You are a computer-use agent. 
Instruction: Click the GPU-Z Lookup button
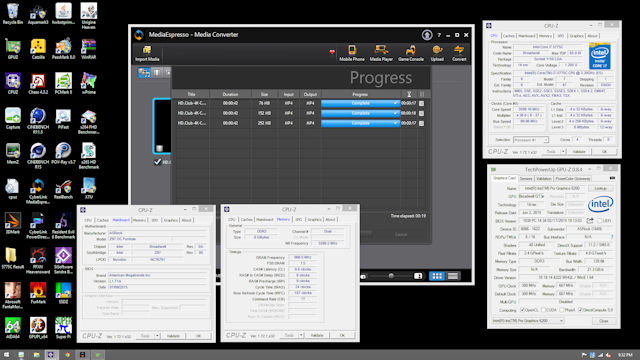pyautogui.click(x=600, y=188)
